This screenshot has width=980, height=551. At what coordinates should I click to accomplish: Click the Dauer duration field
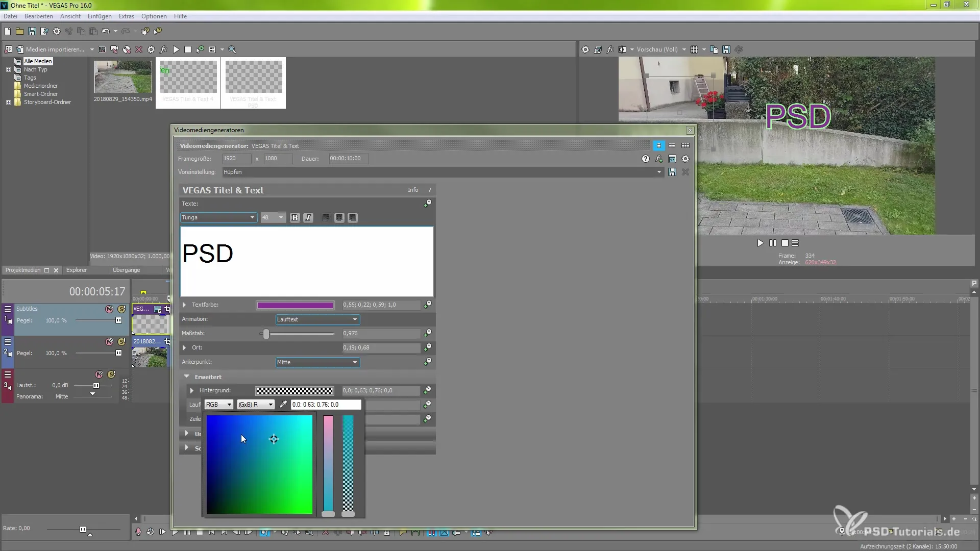coord(348,159)
